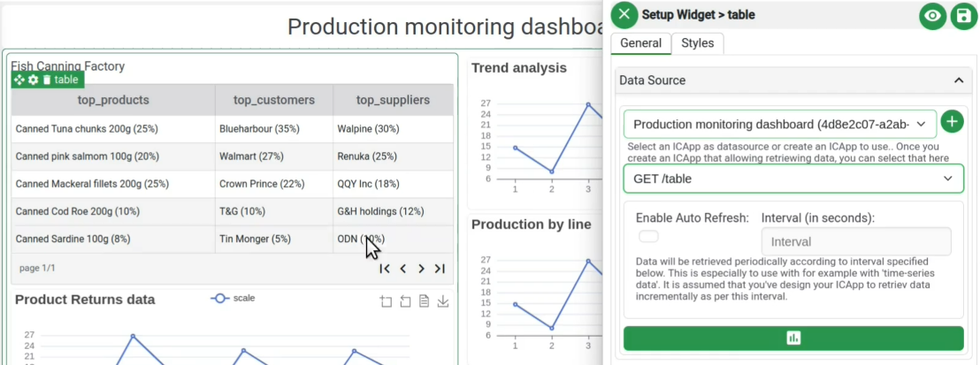Enable the Auto Refresh toggle
The height and width of the screenshot is (365, 980).
point(649,236)
